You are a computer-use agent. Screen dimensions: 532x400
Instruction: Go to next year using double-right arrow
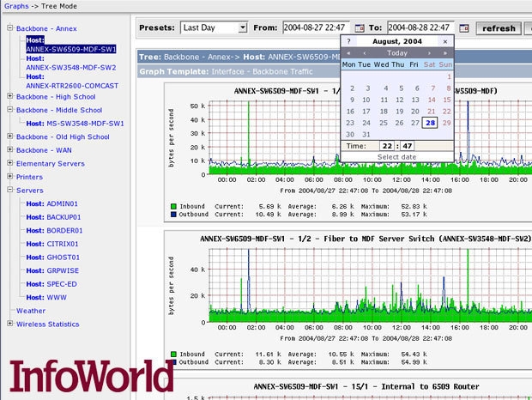(445, 52)
